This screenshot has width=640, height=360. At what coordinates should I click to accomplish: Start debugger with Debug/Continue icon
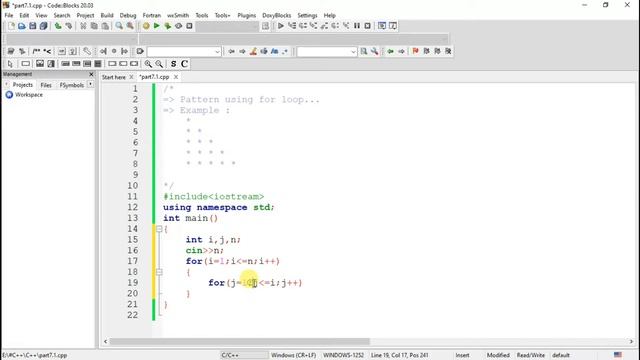pyautogui.click(x=281, y=26)
